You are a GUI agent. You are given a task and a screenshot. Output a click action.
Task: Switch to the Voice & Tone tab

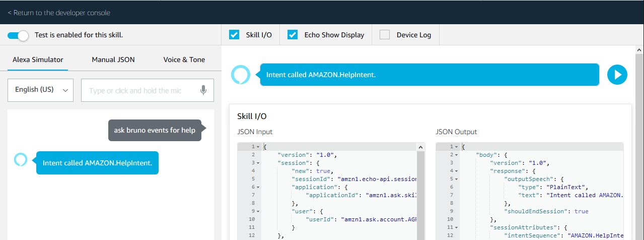tap(184, 59)
